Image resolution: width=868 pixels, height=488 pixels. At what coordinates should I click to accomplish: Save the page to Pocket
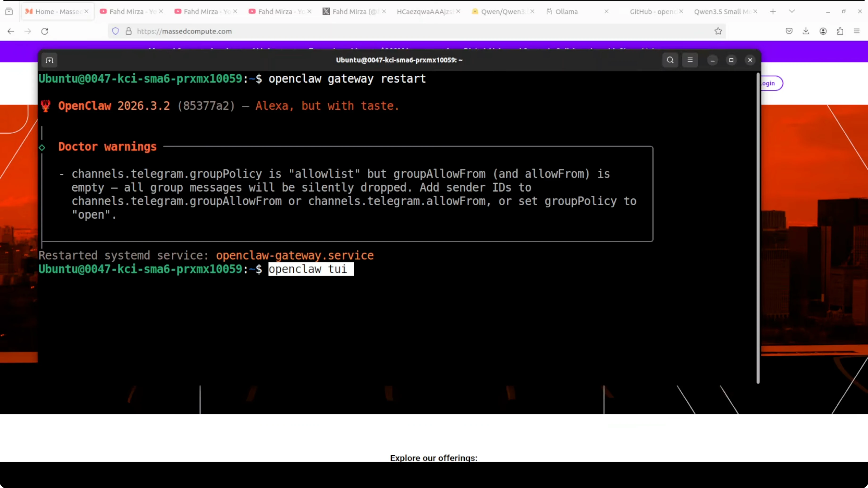pos(789,31)
